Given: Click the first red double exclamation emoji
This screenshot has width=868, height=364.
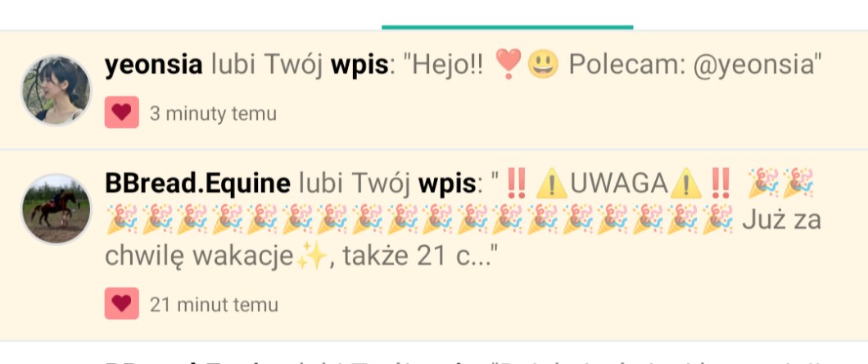Looking at the screenshot, I should pyautogui.click(x=517, y=184).
